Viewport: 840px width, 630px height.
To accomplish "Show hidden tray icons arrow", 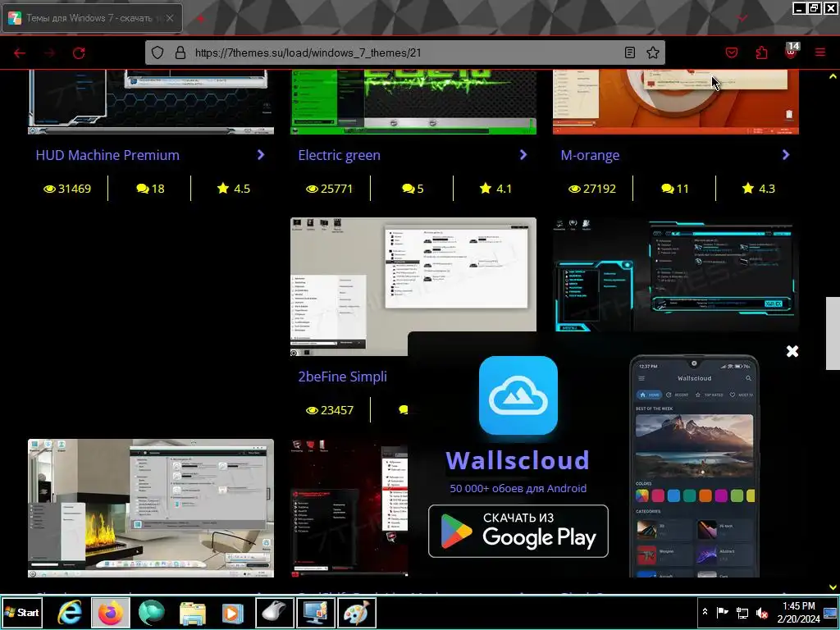I will point(705,612).
